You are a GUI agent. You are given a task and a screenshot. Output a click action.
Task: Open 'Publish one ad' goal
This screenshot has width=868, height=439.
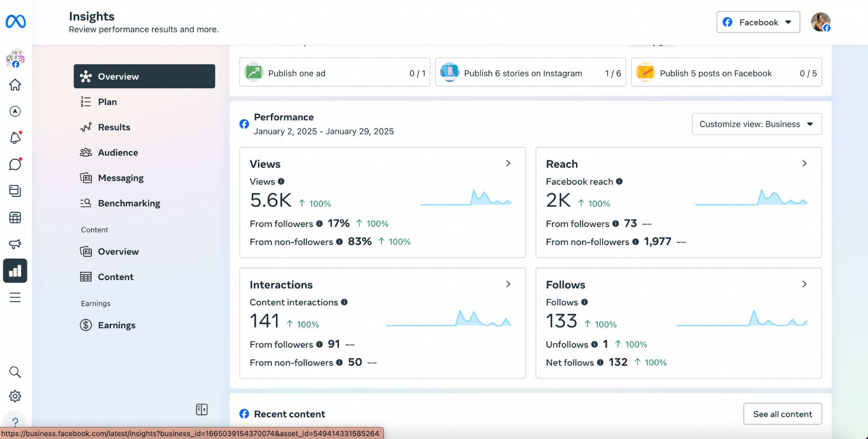point(334,72)
